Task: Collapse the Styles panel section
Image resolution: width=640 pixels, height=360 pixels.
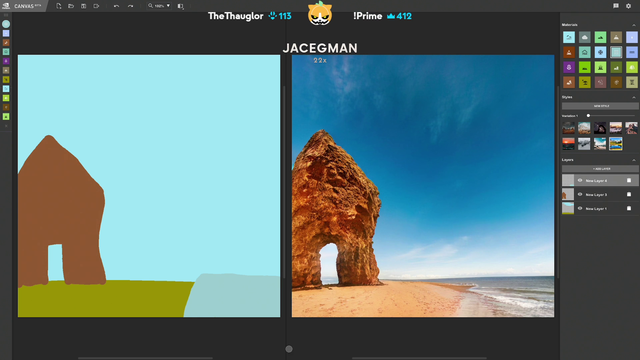Action: 634,98
